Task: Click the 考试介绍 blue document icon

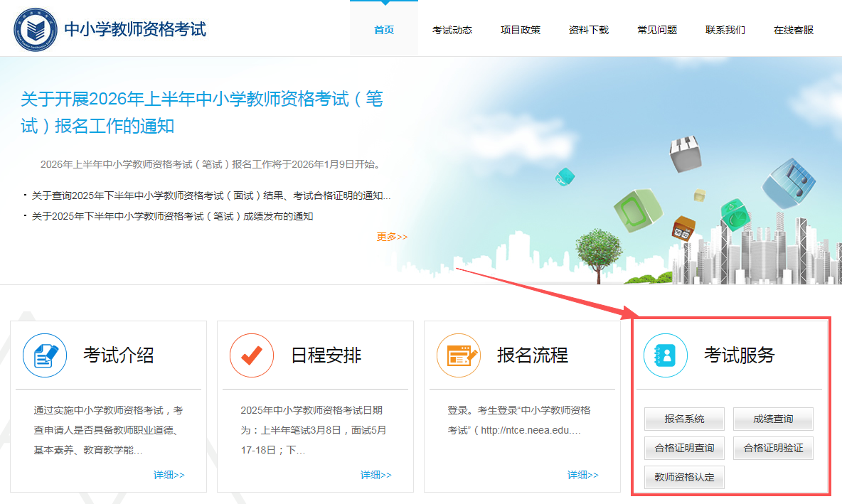Action: pyautogui.click(x=45, y=355)
